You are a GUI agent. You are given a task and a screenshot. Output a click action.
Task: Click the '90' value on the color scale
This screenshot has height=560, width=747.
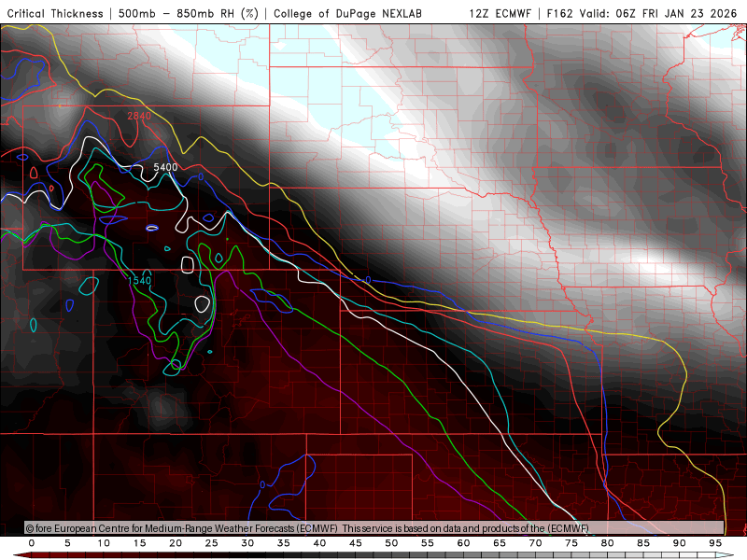(x=680, y=543)
